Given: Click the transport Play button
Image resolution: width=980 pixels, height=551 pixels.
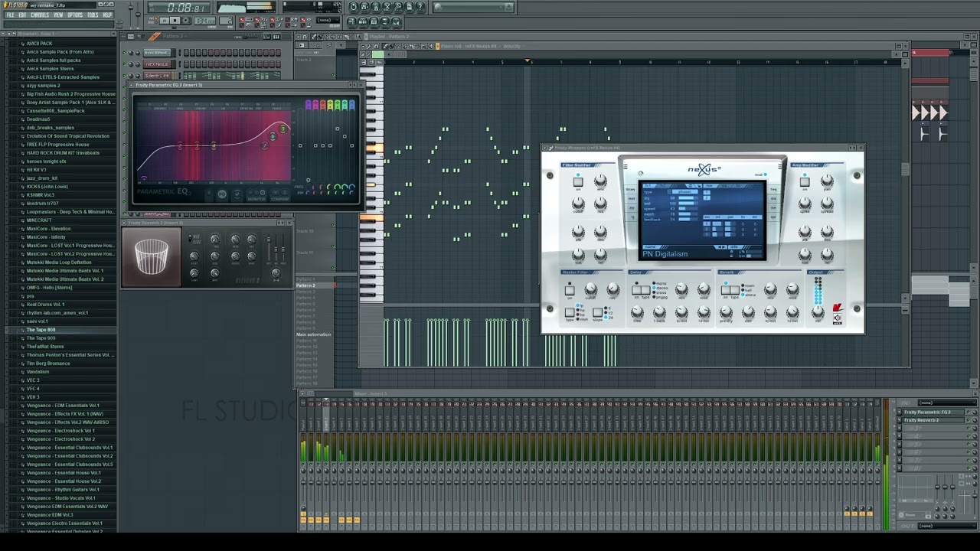Looking at the screenshot, I should pyautogui.click(x=164, y=21).
